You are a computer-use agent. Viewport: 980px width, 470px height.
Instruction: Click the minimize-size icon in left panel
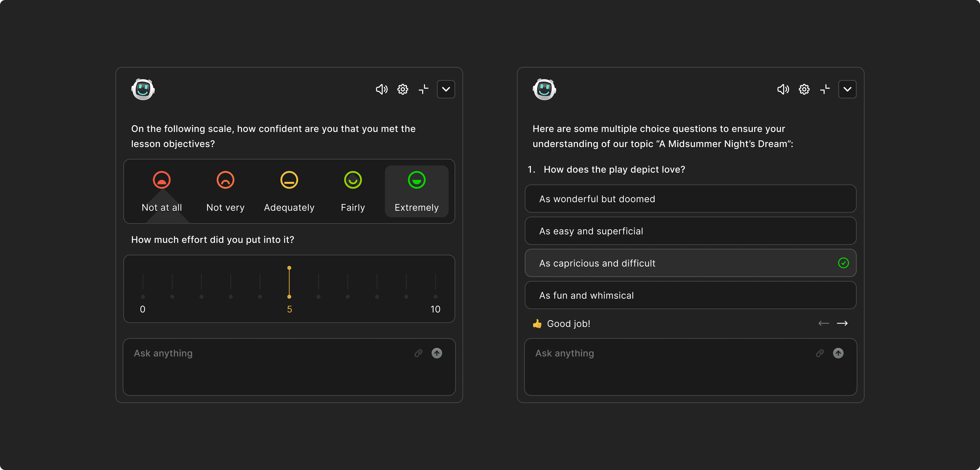point(424,89)
